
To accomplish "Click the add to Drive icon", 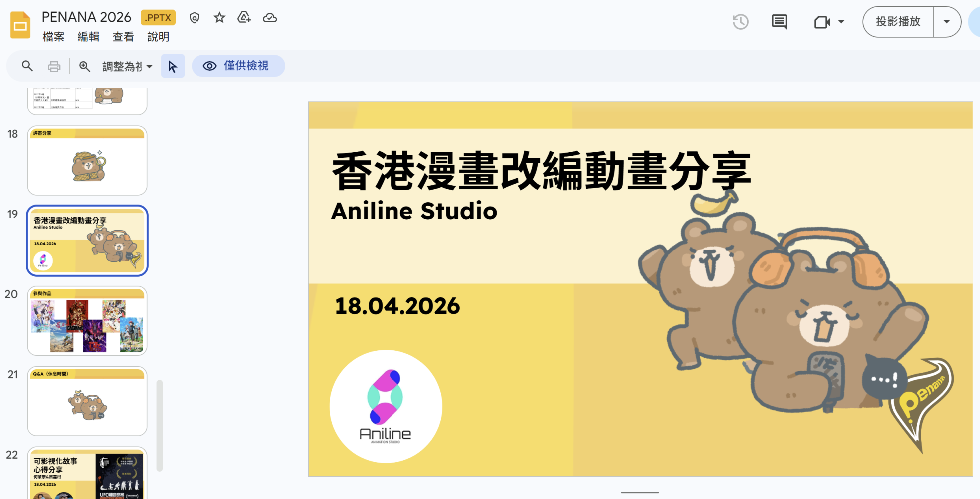I will (x=244, y=18).
